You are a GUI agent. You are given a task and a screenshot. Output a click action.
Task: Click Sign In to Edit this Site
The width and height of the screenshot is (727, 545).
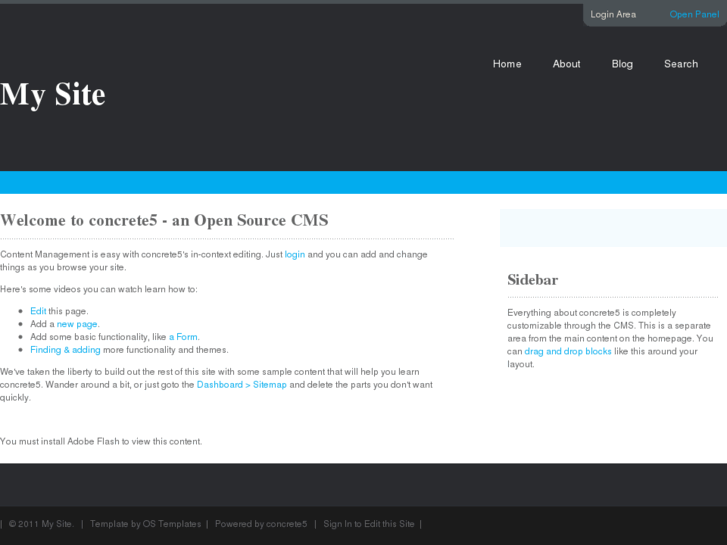(x=369, y=524)
